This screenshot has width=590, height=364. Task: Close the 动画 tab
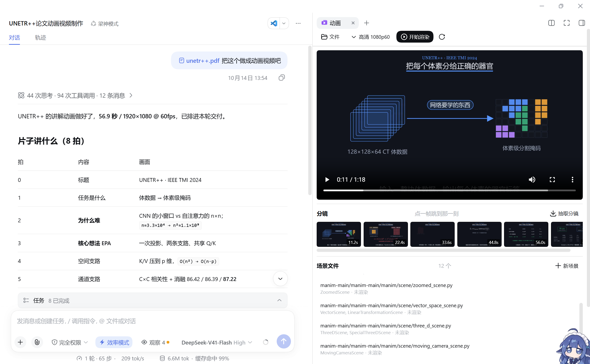(353, 23)
